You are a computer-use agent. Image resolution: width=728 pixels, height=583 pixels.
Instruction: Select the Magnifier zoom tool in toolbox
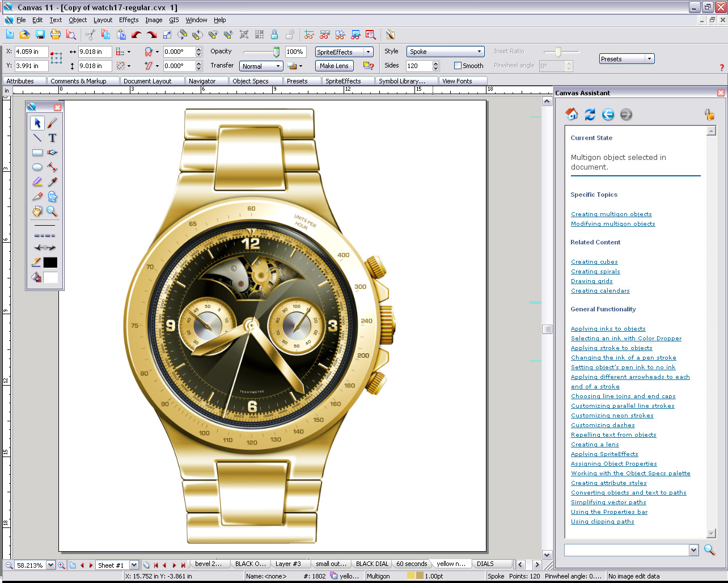click(x=52, y=212)
